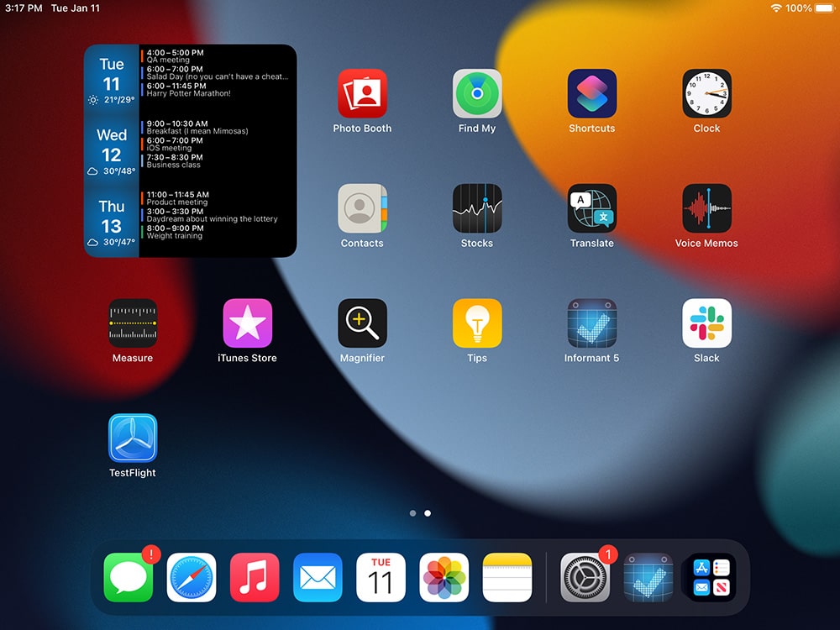Launch the Magnifier app
The image size is (840, 630).
362,323
